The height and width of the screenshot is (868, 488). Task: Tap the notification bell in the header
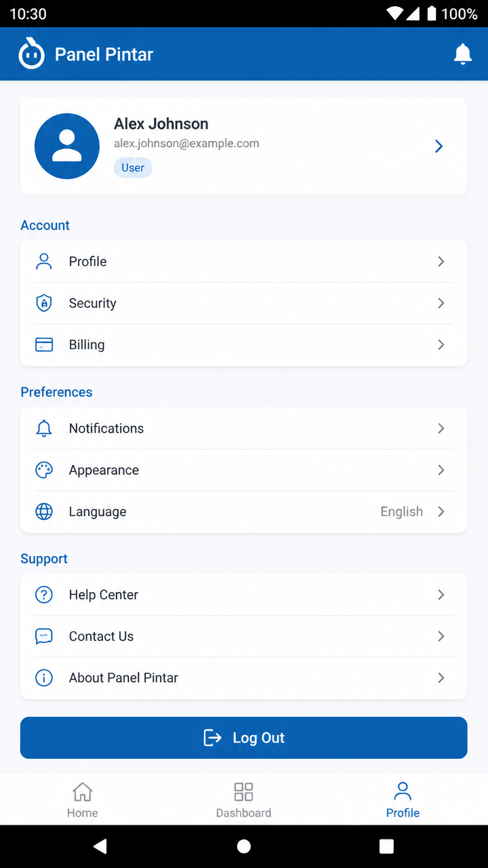[462, 54]
